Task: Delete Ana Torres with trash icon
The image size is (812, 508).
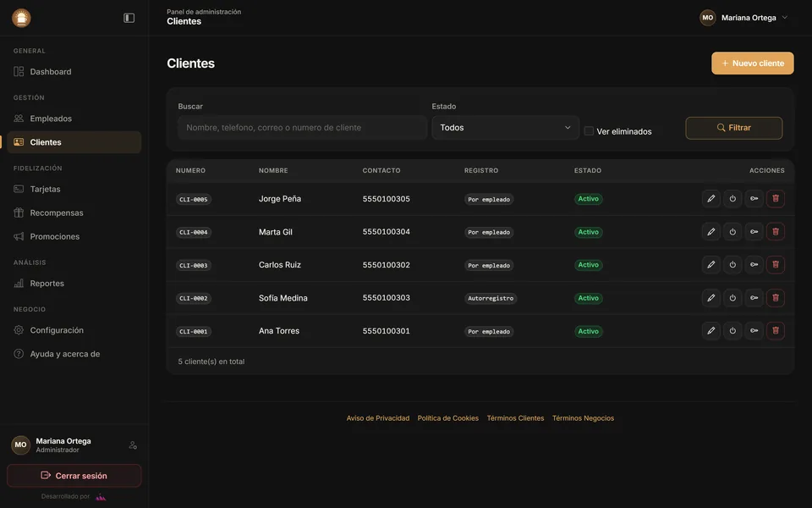Action: [x=776, y=331]
